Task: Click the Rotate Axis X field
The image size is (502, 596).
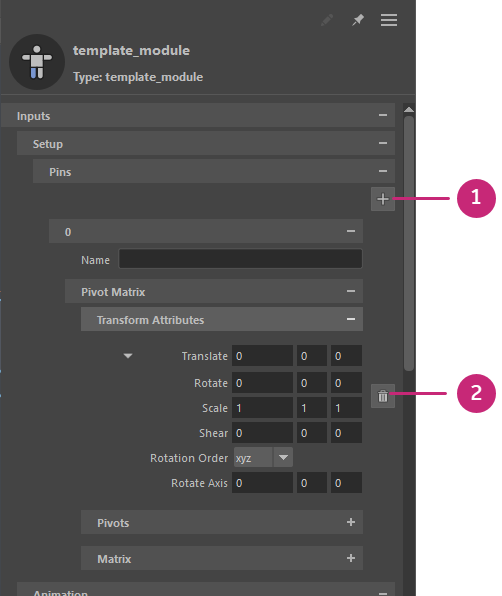Action: (262, 483)
